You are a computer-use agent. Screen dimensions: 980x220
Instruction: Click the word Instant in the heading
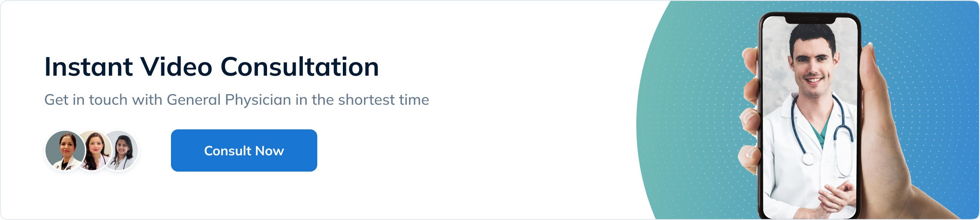pyautogui.click(x=89, y=67)
